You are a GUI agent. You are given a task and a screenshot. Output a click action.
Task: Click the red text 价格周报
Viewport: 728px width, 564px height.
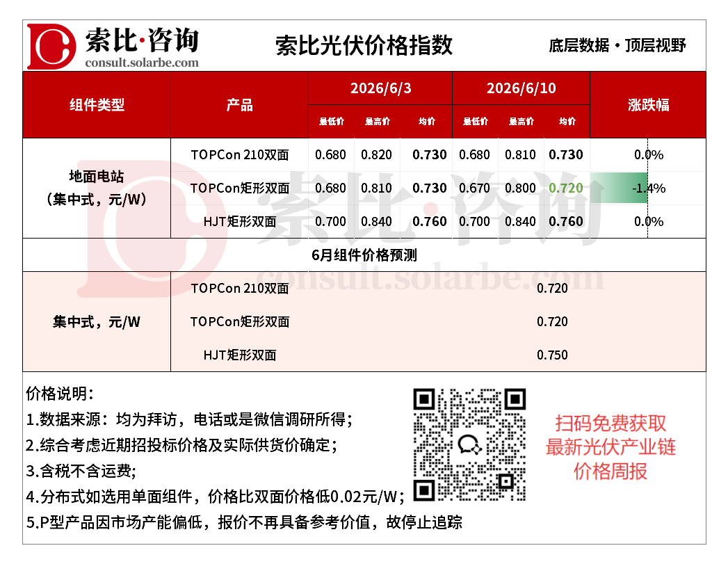[x=610, y=472]
